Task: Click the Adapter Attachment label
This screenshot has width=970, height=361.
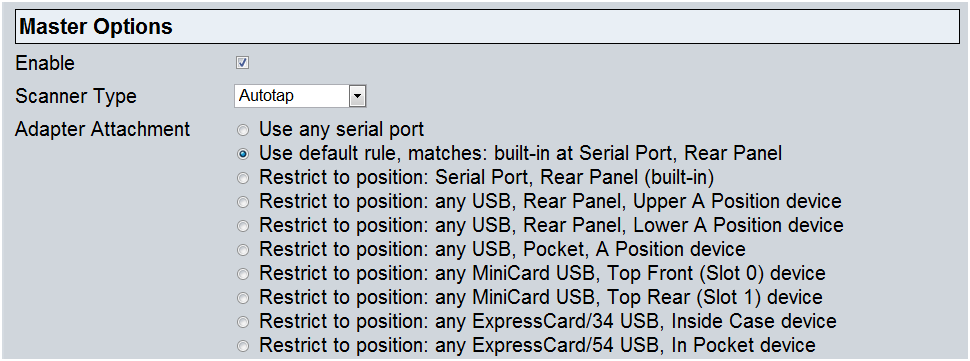Action: (103, 130)
